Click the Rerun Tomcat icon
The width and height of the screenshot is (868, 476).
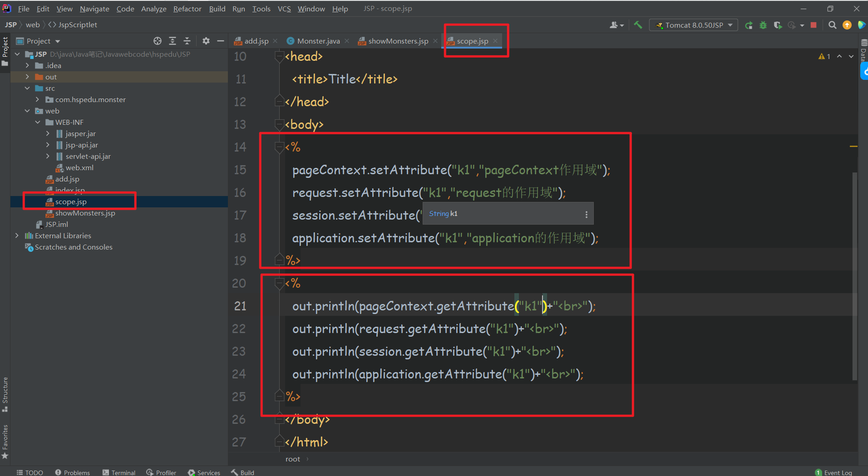749,25
